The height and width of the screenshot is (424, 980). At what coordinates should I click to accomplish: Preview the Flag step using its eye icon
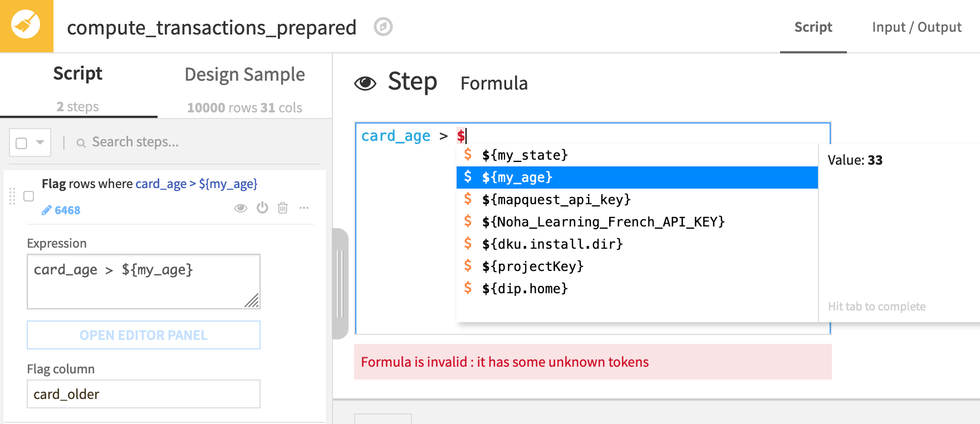241,208
